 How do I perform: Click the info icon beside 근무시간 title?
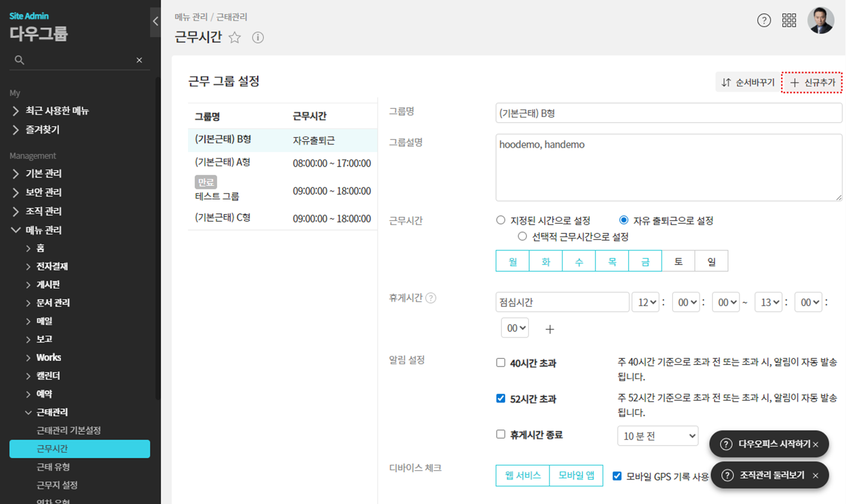[x=257, y=38]
